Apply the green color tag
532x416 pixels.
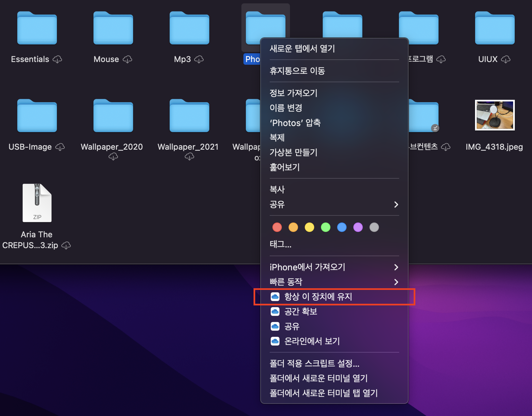[x=326, y=227]
